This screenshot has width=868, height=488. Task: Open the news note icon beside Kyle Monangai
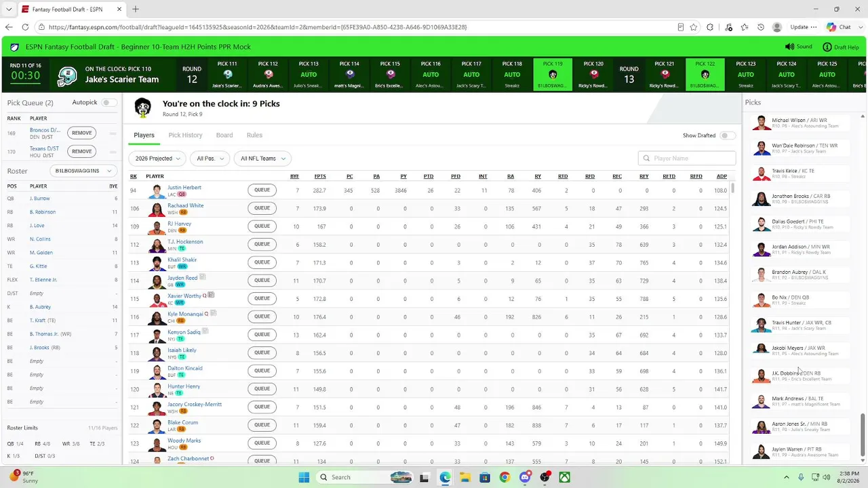[x=214, y=313]
